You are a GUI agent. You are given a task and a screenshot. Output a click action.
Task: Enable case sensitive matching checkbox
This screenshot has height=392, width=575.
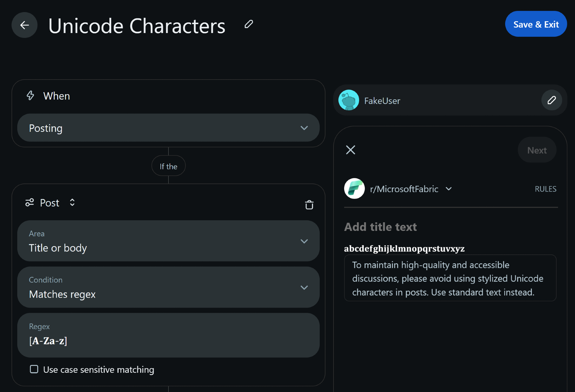click(x=34, y=369)
